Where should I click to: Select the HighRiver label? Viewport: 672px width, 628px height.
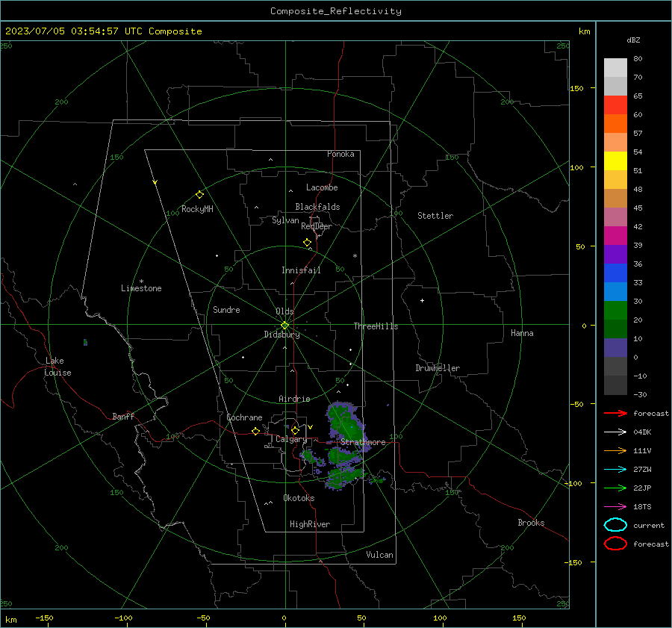click(x=310, y=524)
